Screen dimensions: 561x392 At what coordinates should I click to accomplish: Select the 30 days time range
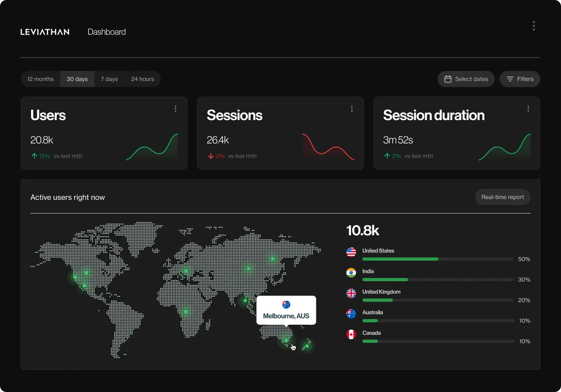point(77,79)
